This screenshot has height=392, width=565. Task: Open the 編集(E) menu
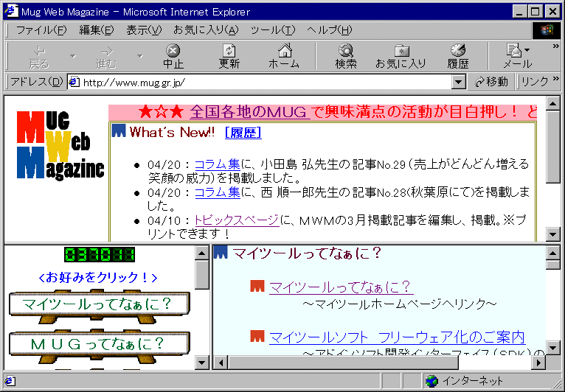[x=96, y=30]
